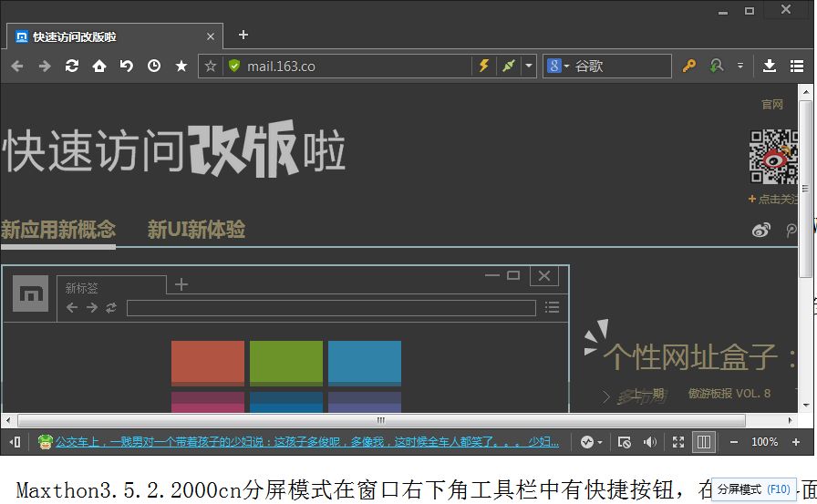Click the scroll left arrow
This screenshot has width=817, height=504.
(x=7, y=420)
